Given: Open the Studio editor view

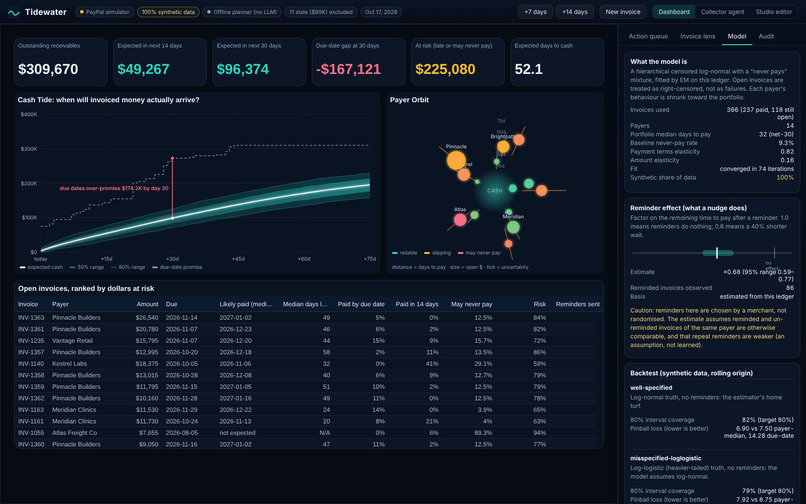Looking at the screenshot, I should coord(773,12).
